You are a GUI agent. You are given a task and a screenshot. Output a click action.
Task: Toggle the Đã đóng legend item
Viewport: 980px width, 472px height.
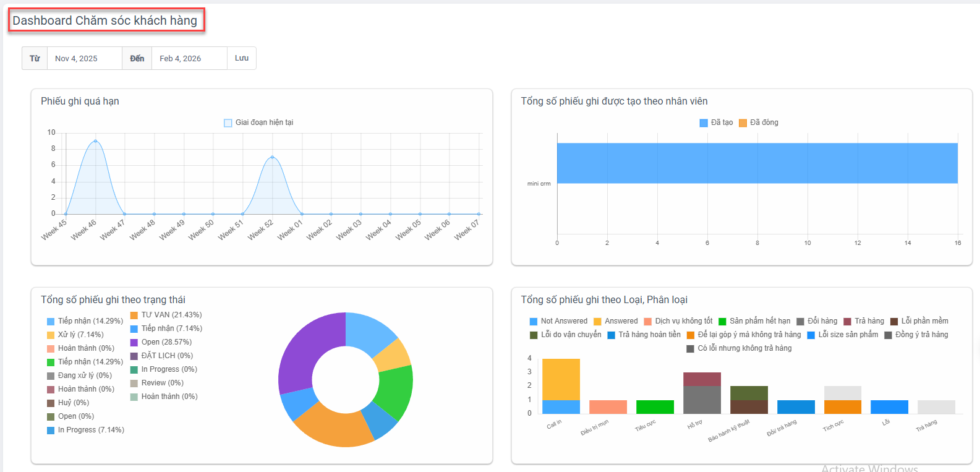click(x=759, y=122)
